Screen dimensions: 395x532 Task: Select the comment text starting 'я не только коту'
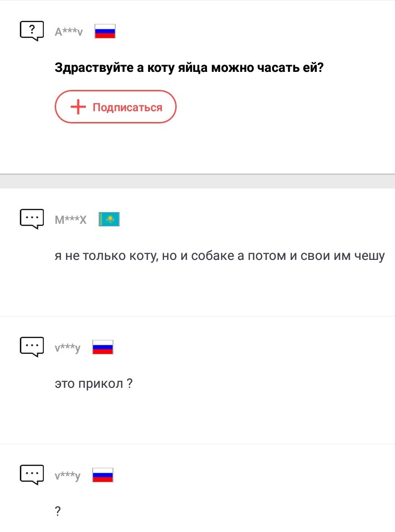click(x=219, y=256)
